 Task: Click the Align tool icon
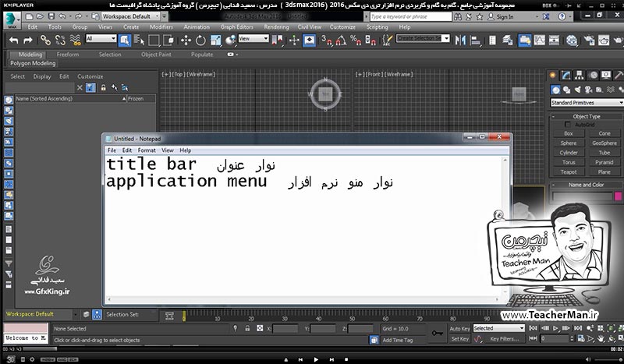pos(475,40)
